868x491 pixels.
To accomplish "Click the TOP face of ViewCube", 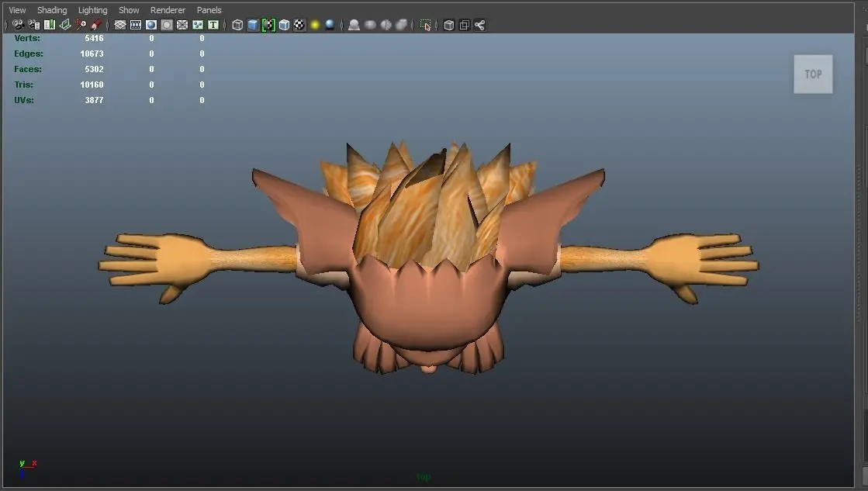I will (813, 74).
